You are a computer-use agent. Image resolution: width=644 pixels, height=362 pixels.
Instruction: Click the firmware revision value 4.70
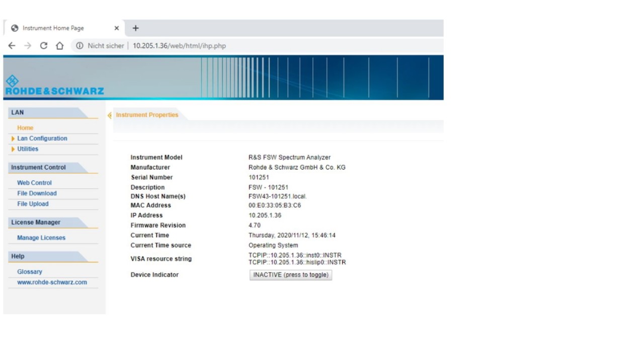[x=255, y=225]
